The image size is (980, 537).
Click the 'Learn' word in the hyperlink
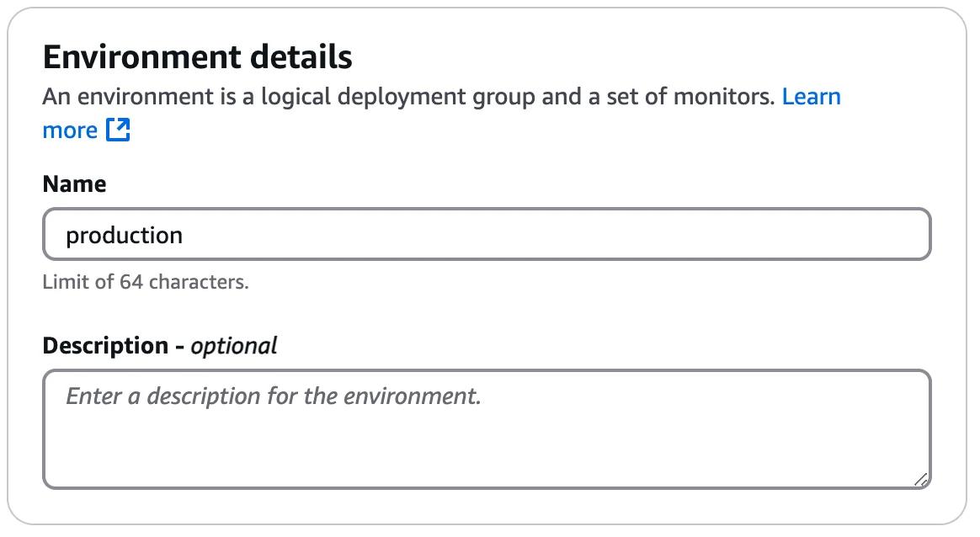[810, 96]
